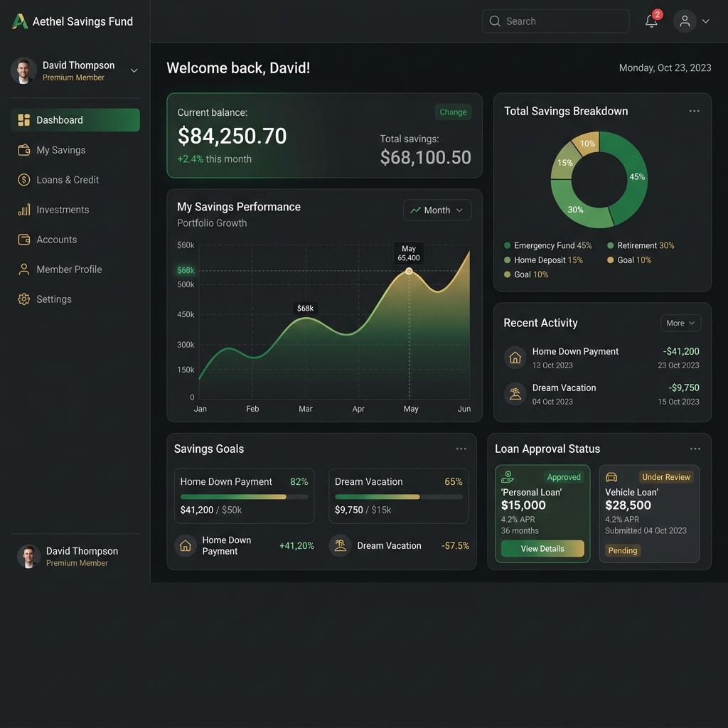Click the $68,100.50 total savings value
Screen dimensions: 728x728
[x=425, y=157]
